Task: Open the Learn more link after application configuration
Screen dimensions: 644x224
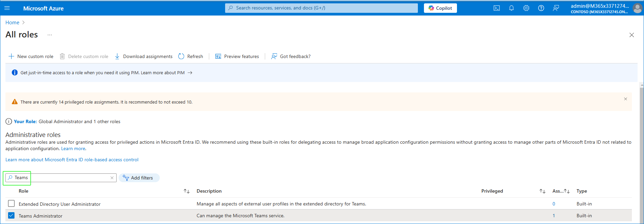Action: tap(73, 148)
